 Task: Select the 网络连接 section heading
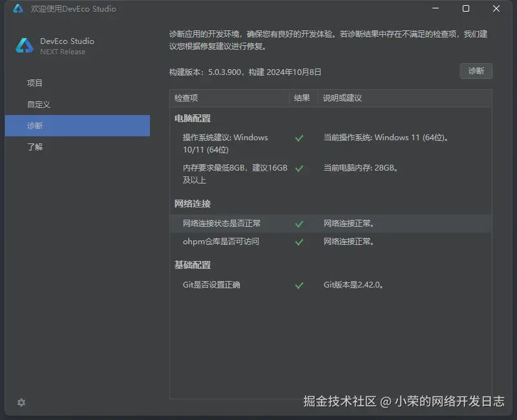193,204
